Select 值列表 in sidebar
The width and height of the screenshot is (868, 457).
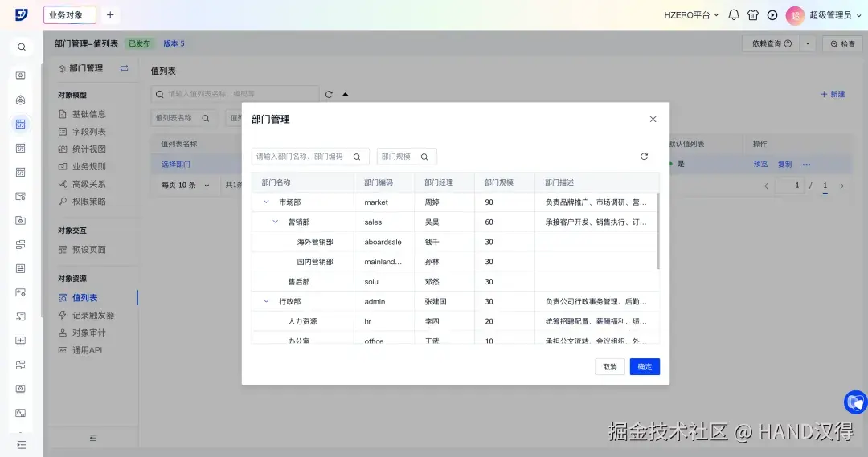coord(78,298)
